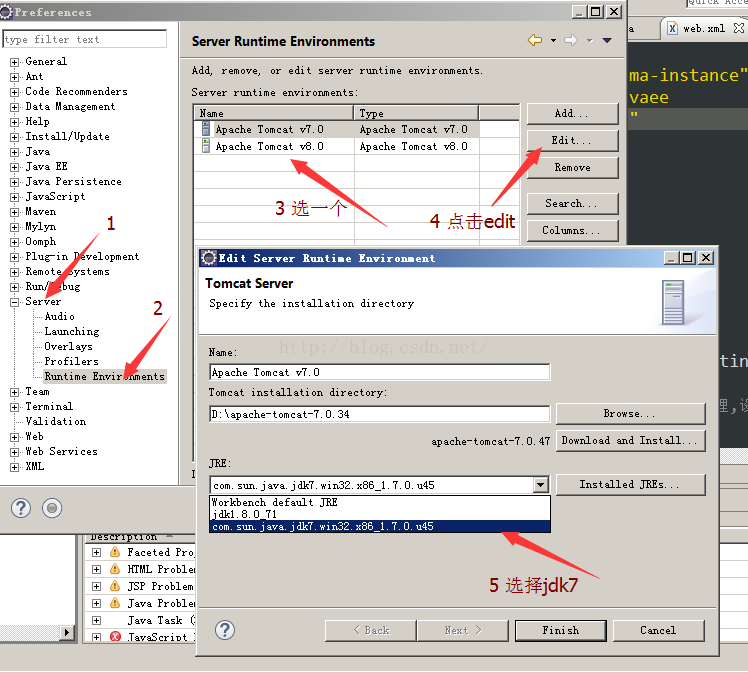748x673 pixels.
Task: Open the forward history dropdown arrow
Action: coord(590,41)
